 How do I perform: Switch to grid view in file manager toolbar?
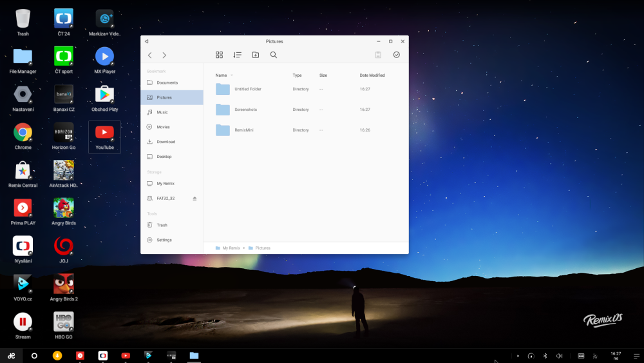220,55
